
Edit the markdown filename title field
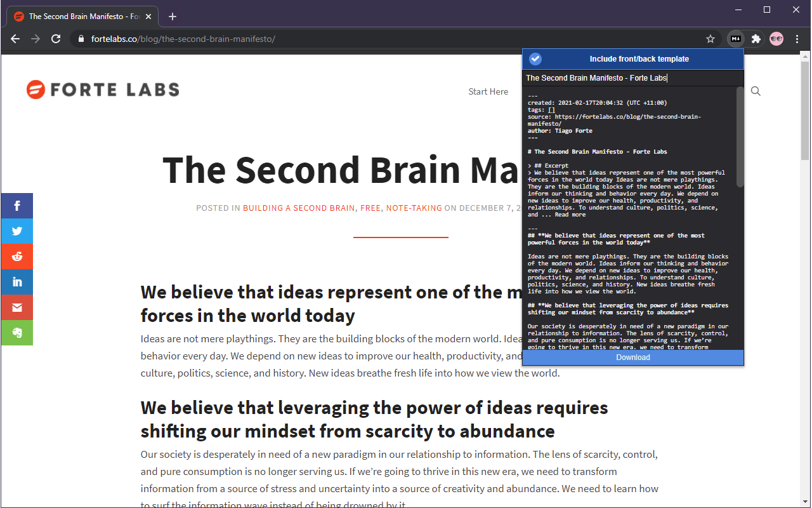(632, 77)
